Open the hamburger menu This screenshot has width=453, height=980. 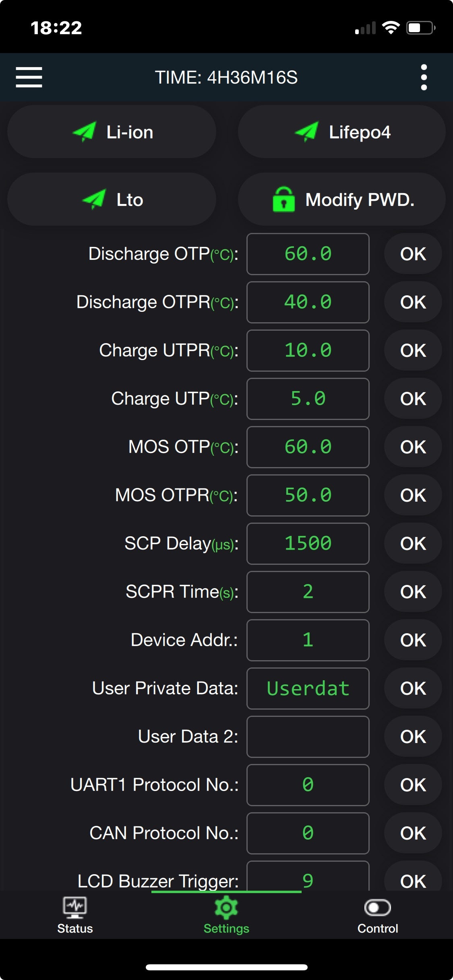click(x=29, y=77)
